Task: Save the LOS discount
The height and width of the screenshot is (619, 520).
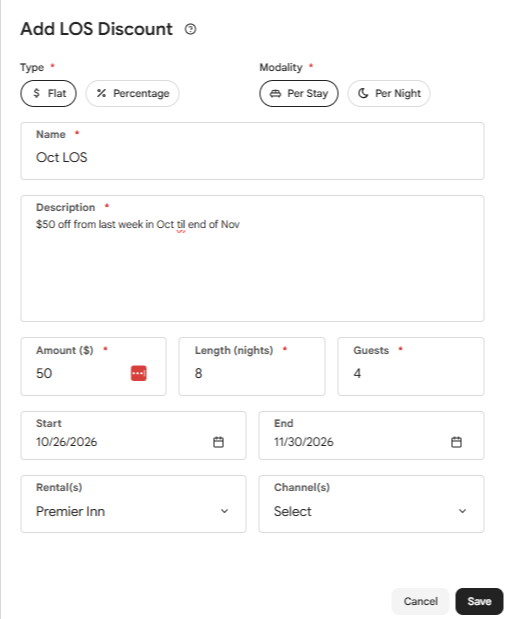Action: (x=479, y=601)
